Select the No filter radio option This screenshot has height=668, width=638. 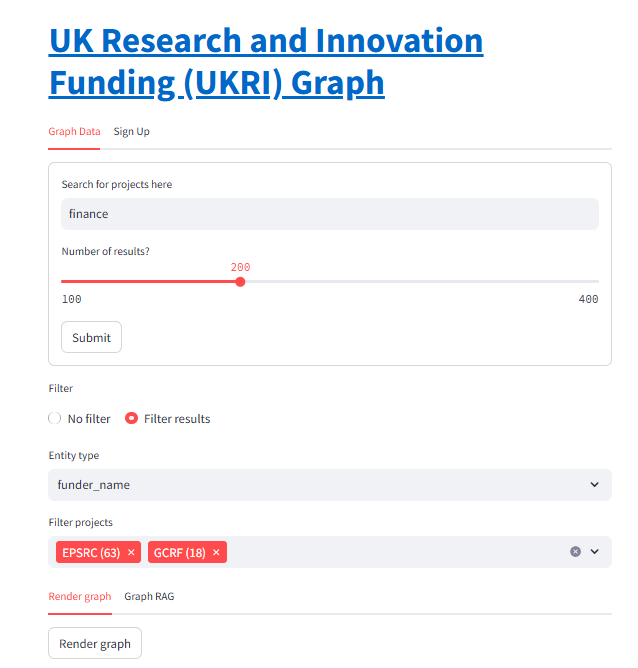[55, 418]
